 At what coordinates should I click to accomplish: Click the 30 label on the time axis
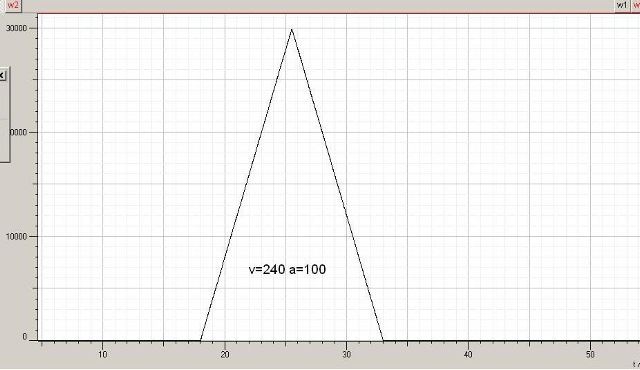(347, 354)
